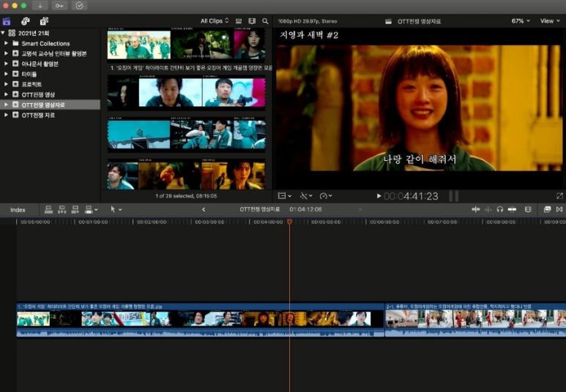Select the 2-1. 유튜브 clip in timeline
The image size is (566, 392).
[x=475, y=320]
